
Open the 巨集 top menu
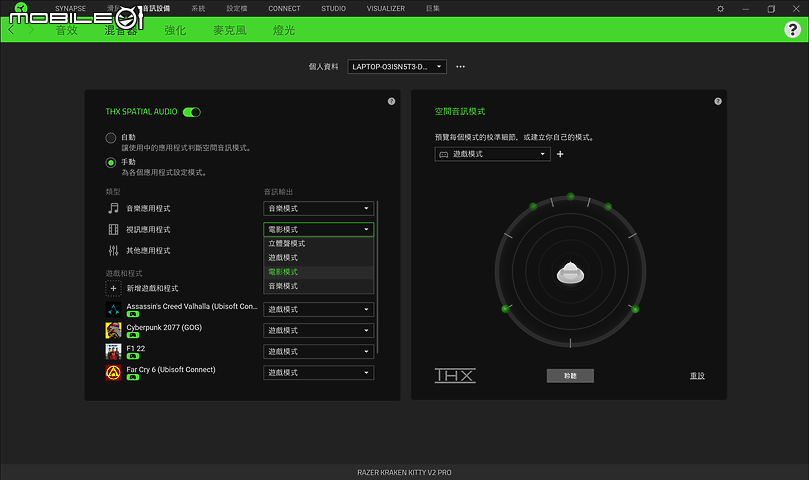point(433,8)
